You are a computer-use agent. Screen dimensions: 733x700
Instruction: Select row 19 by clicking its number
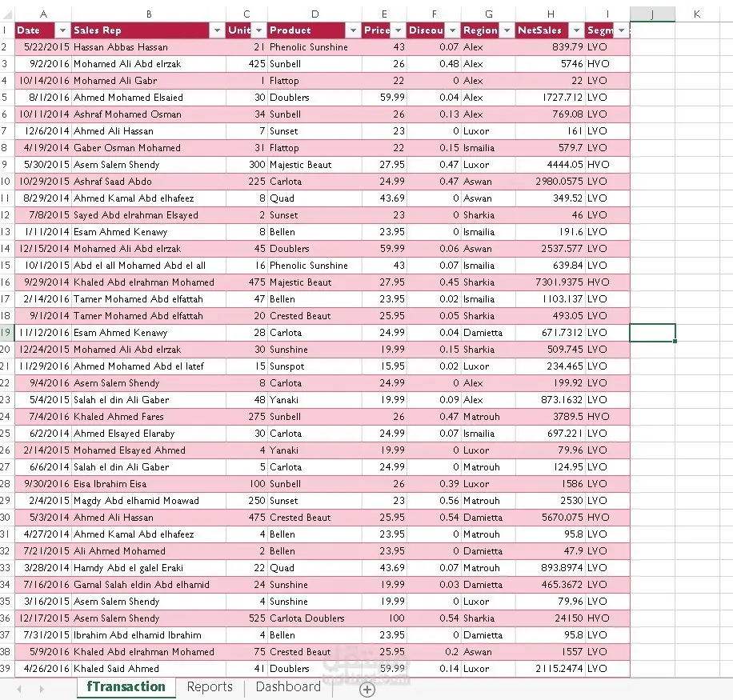point(6,332)
